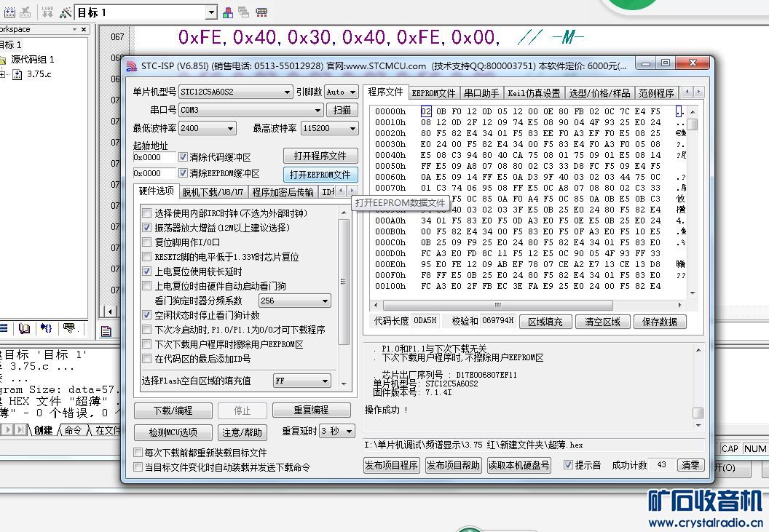Click 清空区域 button
The height and width of the screenshot is (532, 769).
(x=602, y=321)
